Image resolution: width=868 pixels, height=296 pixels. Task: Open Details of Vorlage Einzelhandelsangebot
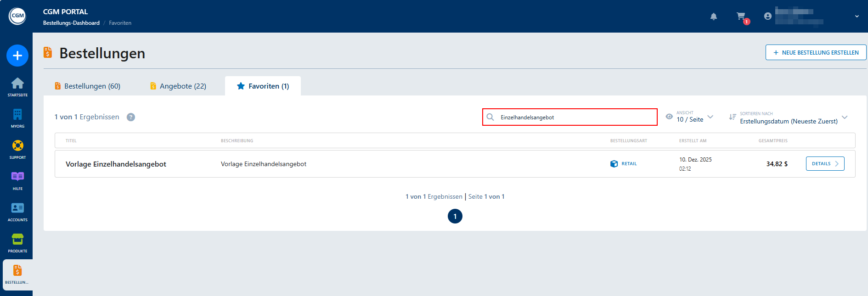(825, 164)
